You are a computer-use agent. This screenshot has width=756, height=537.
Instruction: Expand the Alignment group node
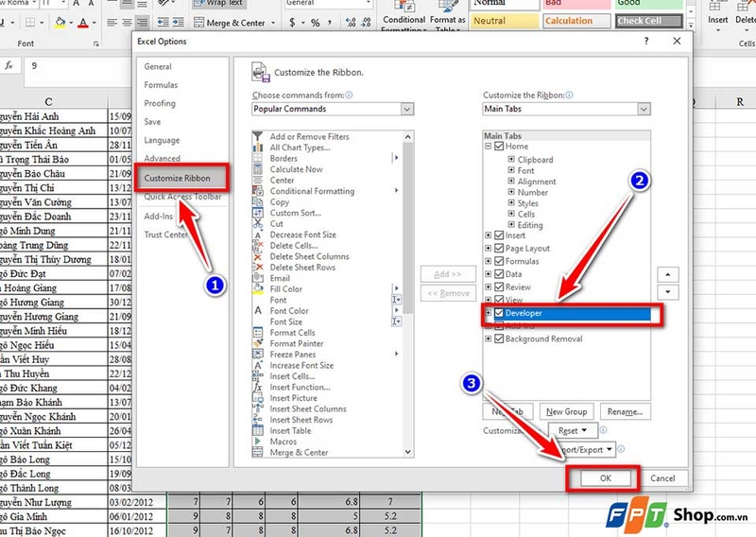(x=511, y=181)
